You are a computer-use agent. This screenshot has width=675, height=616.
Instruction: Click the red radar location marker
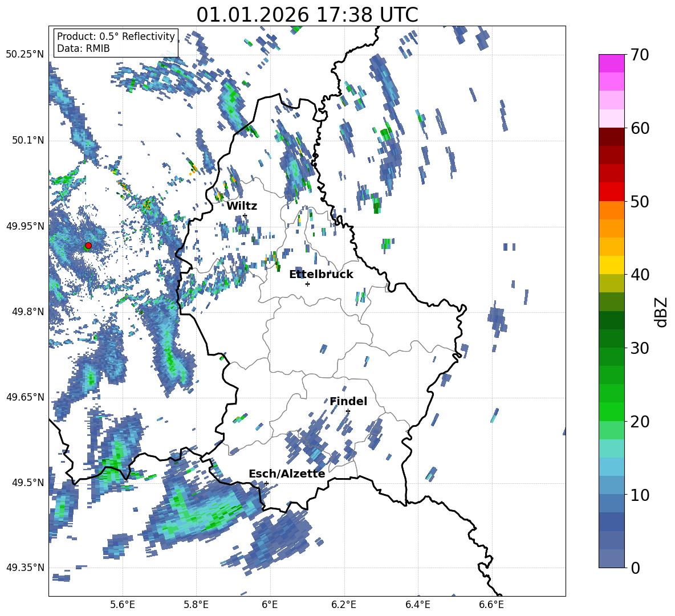[x=88, y=246]
